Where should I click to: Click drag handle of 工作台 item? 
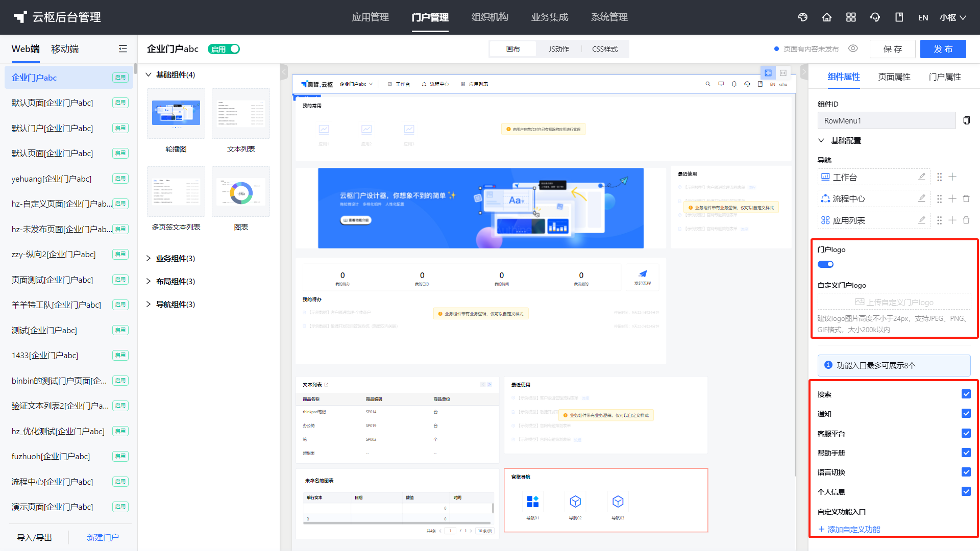pyautogui.click(x=940, y=177)
